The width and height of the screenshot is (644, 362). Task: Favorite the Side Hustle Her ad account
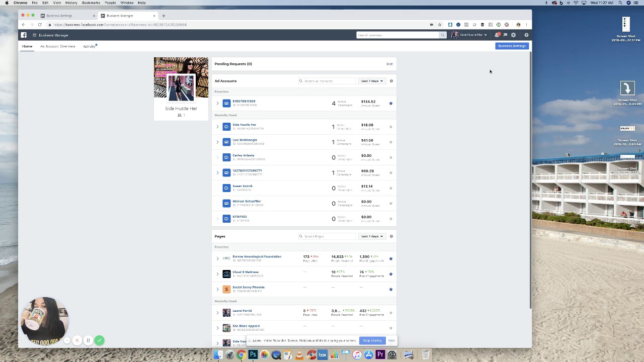391,127
